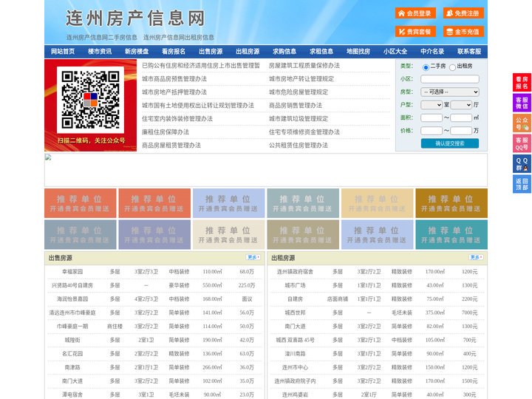The height and width of the screenshot is (399, 532).
Task: Open 商品房屋租赁管理办法 link
Action: [171, 146]
